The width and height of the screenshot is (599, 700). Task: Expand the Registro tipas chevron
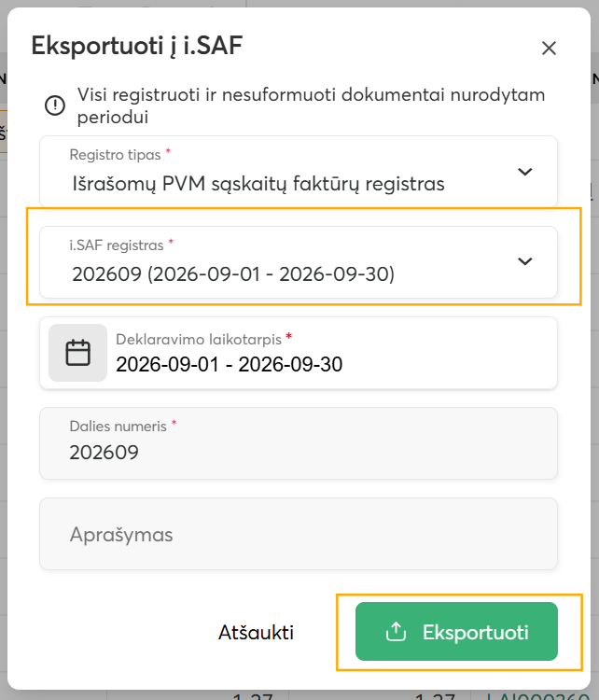tap(525, 172)
